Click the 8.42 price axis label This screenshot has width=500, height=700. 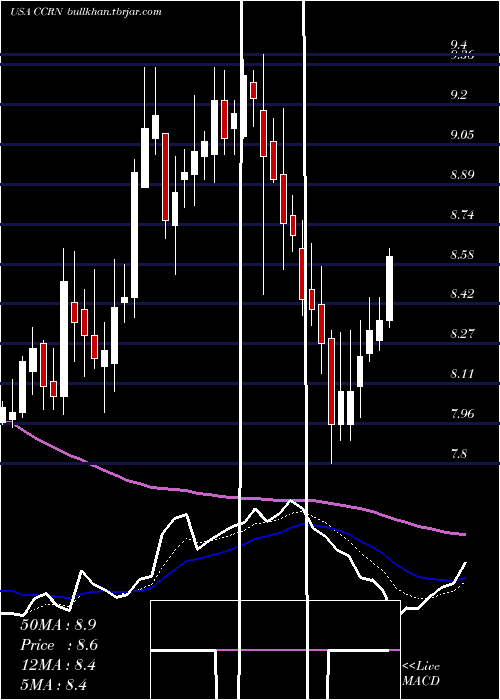pyautogui.click(x=462, y=294)
